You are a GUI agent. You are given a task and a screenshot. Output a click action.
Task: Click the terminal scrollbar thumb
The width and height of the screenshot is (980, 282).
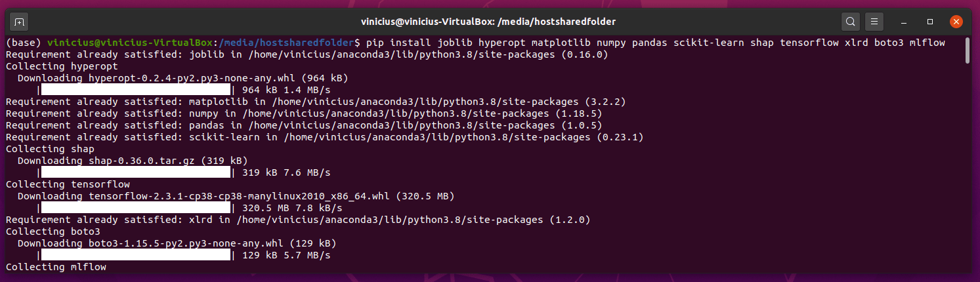(x=968, y=51)
